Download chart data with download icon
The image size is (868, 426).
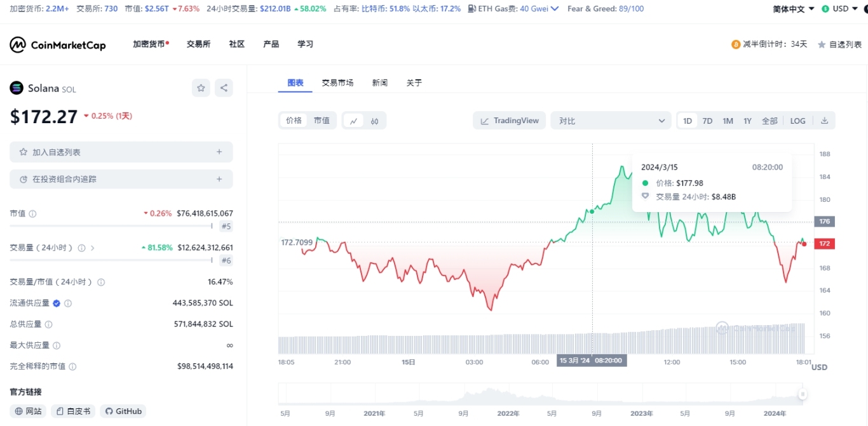click(x=824, y=121)
